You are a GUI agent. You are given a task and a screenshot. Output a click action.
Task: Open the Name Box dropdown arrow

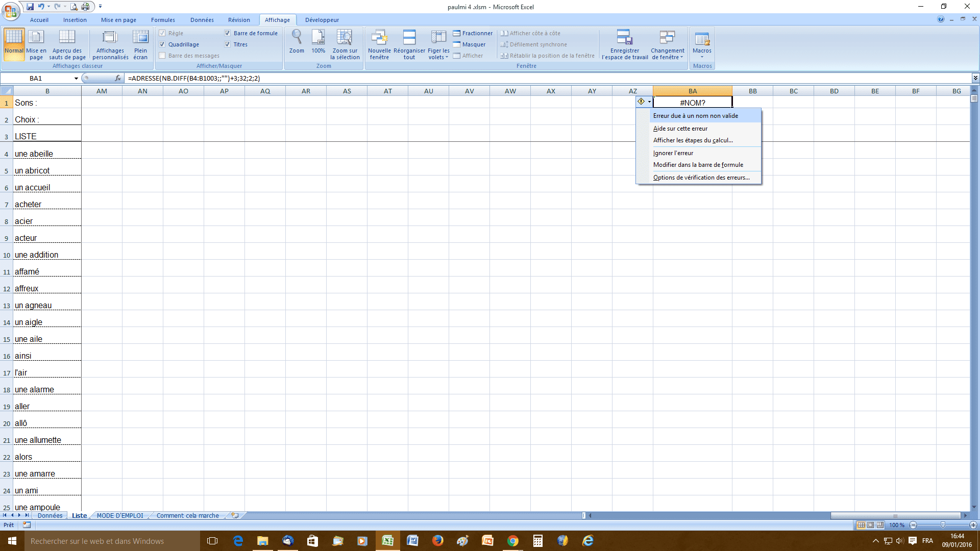[76, 79]
